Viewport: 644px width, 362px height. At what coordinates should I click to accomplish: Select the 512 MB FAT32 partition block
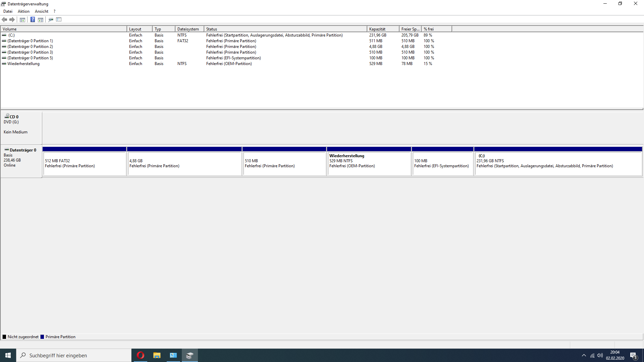[85, 164]
